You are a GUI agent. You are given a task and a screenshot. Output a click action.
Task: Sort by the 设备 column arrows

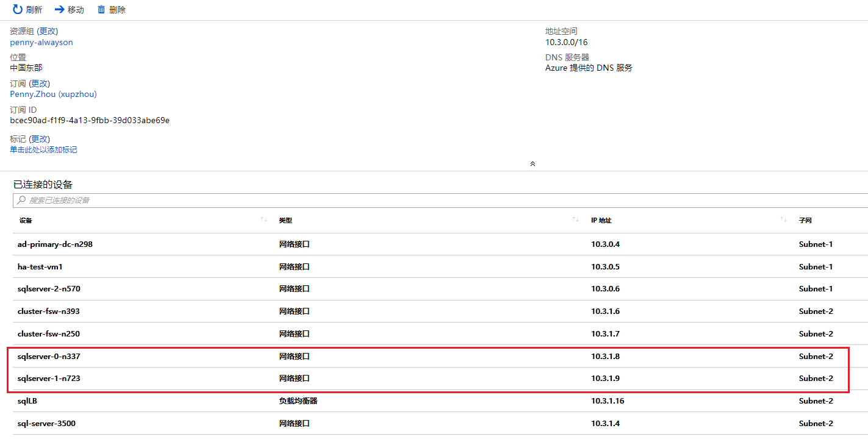pyautogui.click(x=264, y=219)
